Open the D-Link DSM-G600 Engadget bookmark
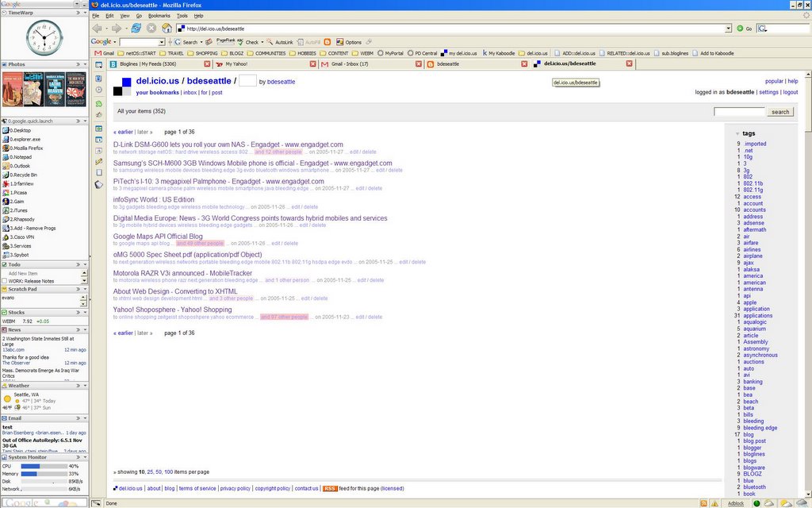The width and height of the screenshot is (812, 508). pyautogui.click(x=228, y=144)
